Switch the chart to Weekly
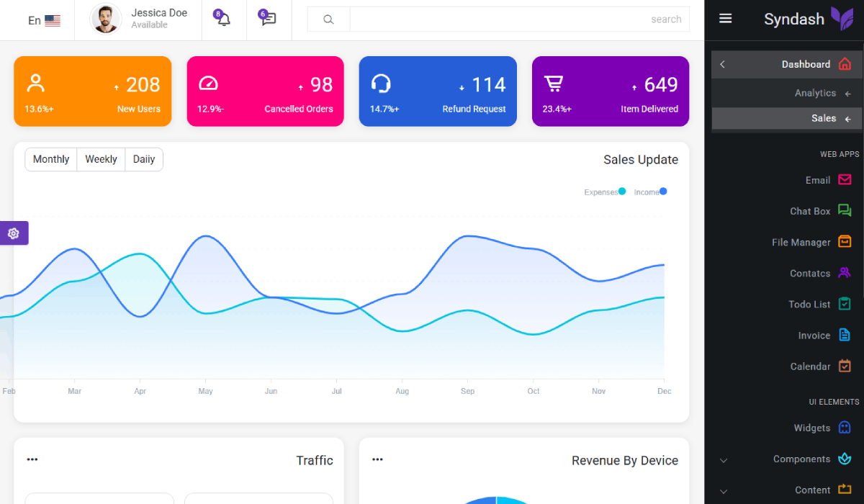This screenshot has height=504, width=864. point(101,159)
